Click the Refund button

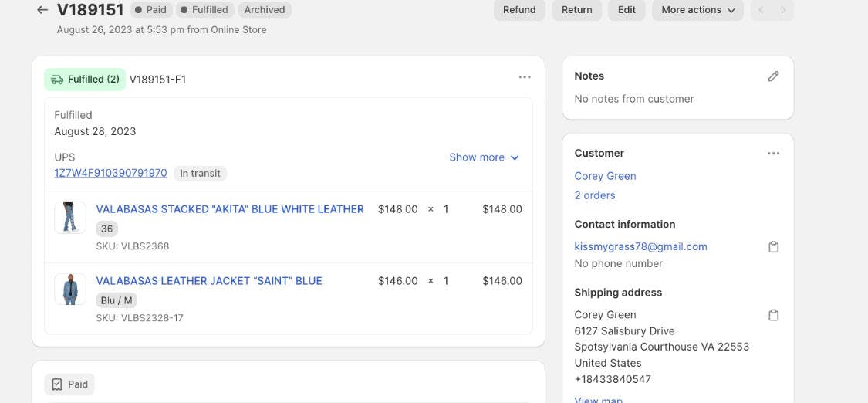[x=519, y=10]
